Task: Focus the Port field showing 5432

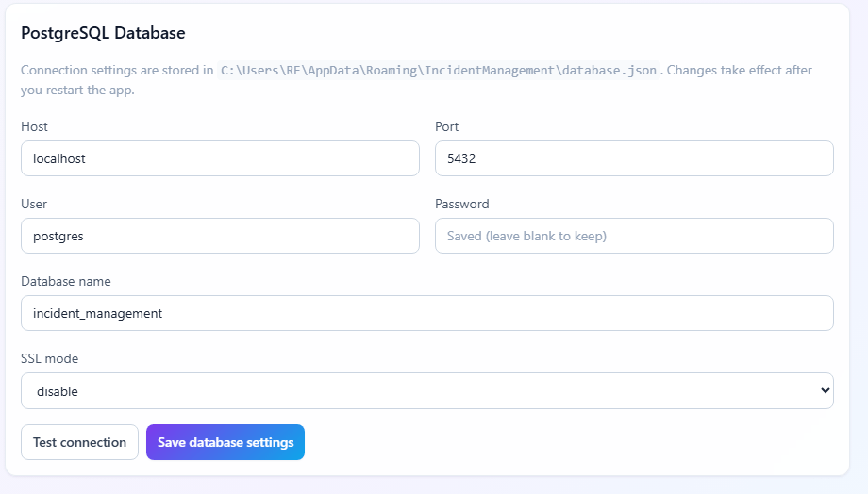Action: point(634,158)
